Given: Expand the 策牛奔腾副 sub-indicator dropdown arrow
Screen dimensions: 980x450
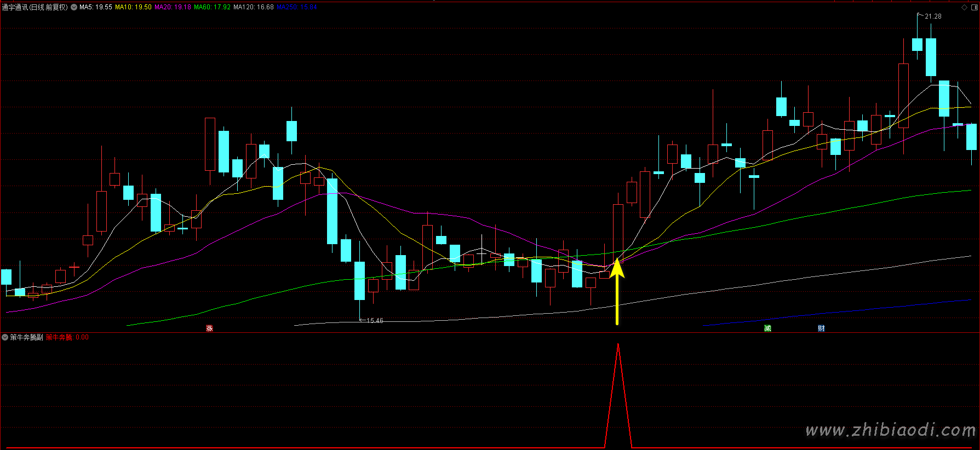Looking at the screenshot, I should click(x=5, y=337).
